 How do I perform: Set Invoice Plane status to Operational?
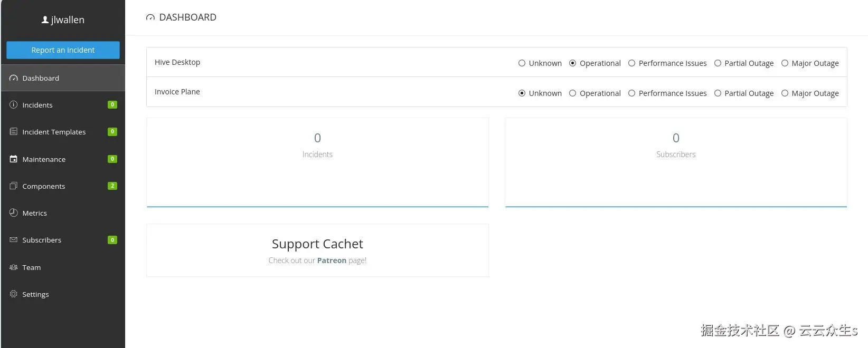point(573,93)
